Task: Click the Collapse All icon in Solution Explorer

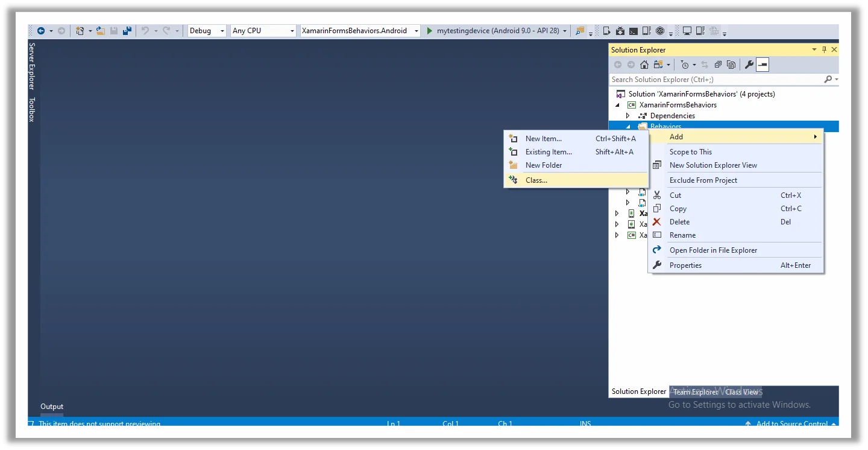Action: click(718, 65)
